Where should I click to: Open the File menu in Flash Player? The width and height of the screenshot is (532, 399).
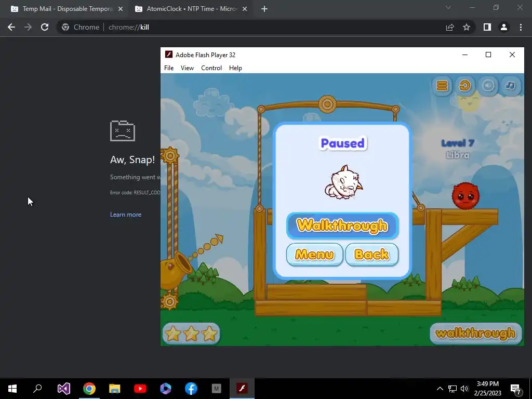169,68
